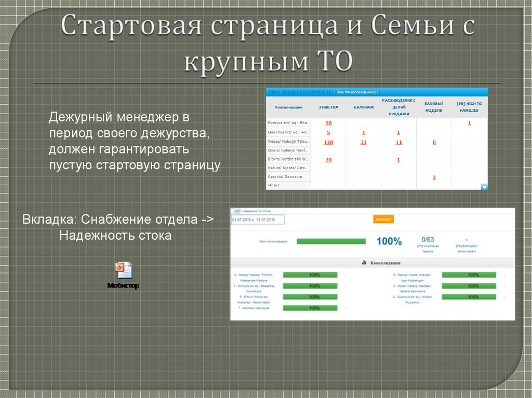532x398 pixels.
Task: Open Базовые модели value 8
Action: click(x=434, y=142)
